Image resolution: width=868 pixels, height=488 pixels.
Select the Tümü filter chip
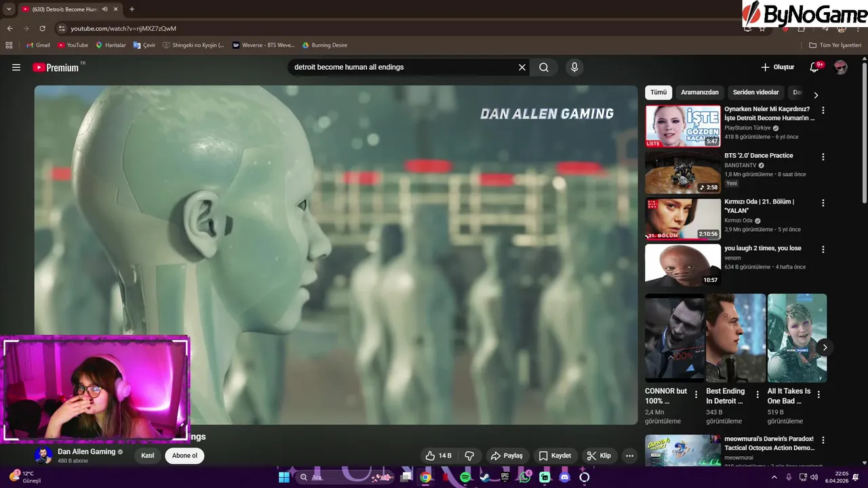[x=658, y=93]
